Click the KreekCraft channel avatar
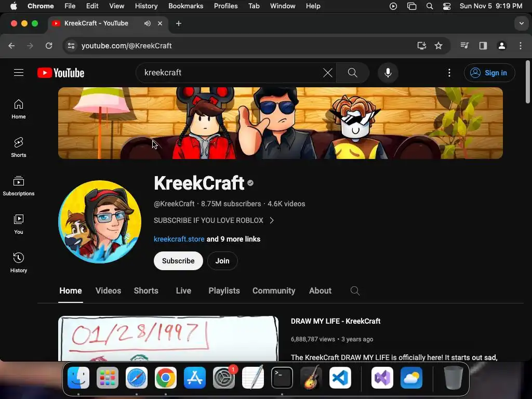The height and width of the screenshot is (399, 532). click(x=100, y=222)
